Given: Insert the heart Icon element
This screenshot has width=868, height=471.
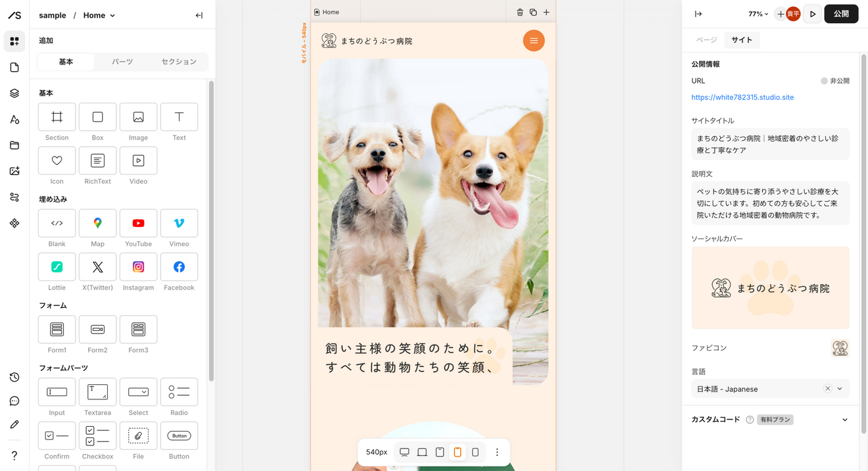Looking at the screenshot, I should pyautogui.click(x=57, y=161).
